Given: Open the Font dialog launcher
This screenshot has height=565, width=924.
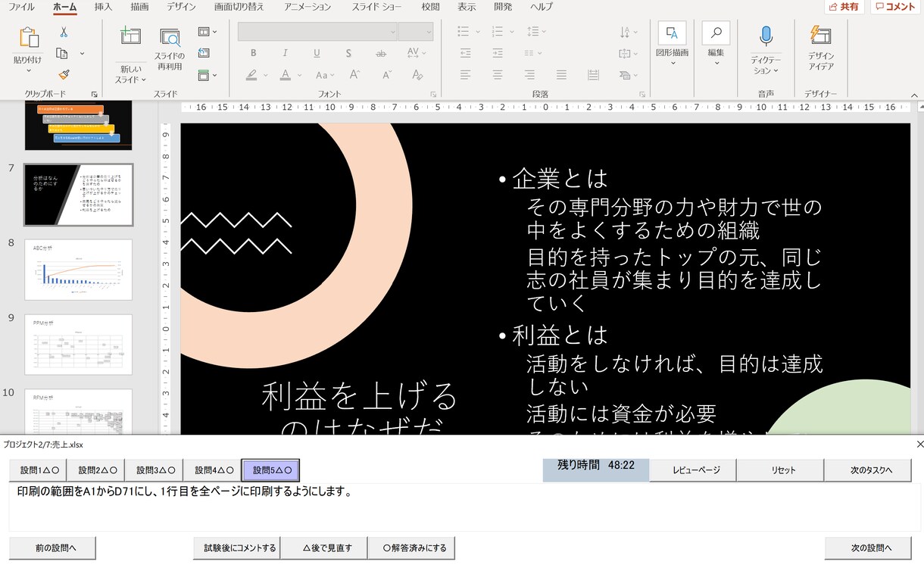Looking at the screenshot, I should click(433, 94).
